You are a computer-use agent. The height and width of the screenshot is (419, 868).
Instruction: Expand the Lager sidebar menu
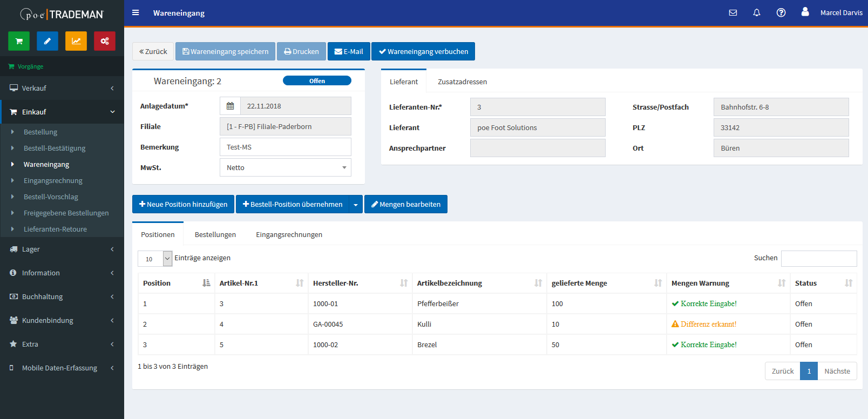tap(62, 249)
